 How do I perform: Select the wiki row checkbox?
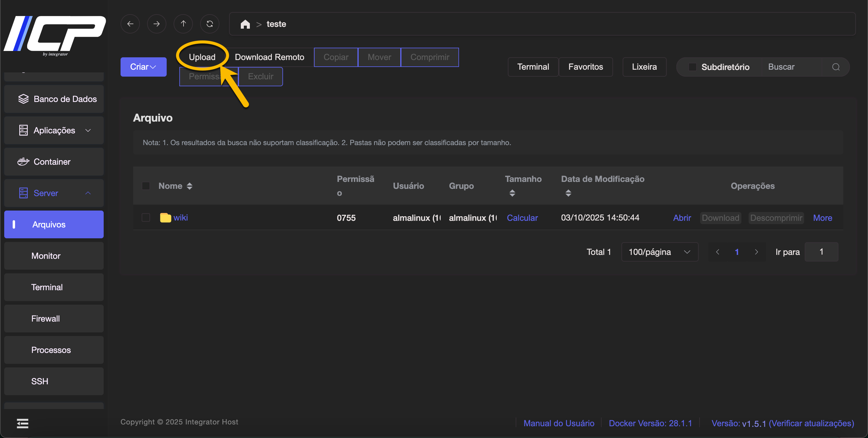pyautogui.click(x=146, y=218)
